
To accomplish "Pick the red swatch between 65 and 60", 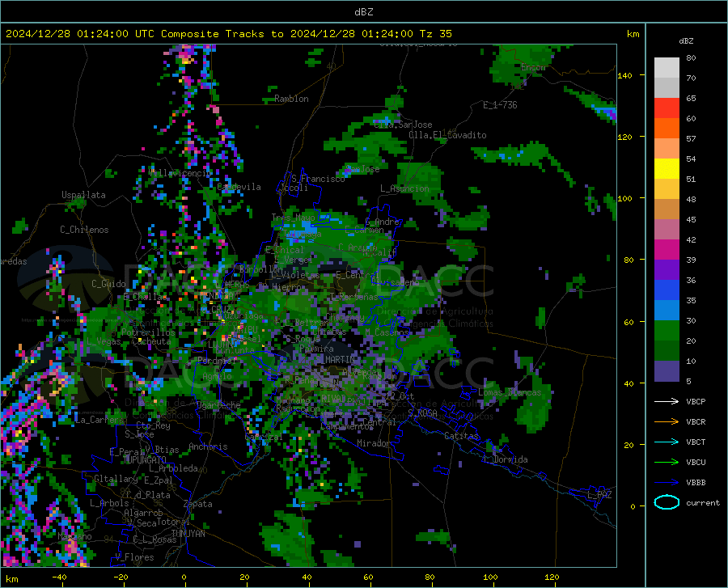I will coord(667,108).
